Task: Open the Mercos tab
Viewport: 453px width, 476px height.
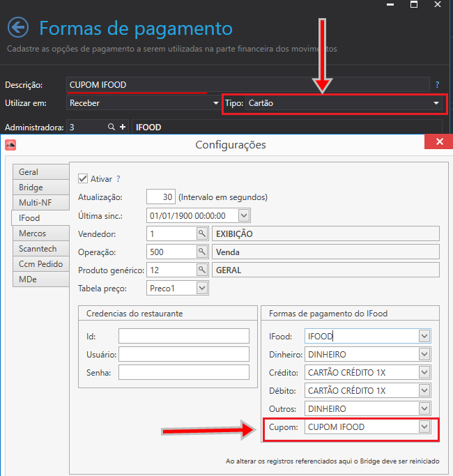Action: (41, 233)
